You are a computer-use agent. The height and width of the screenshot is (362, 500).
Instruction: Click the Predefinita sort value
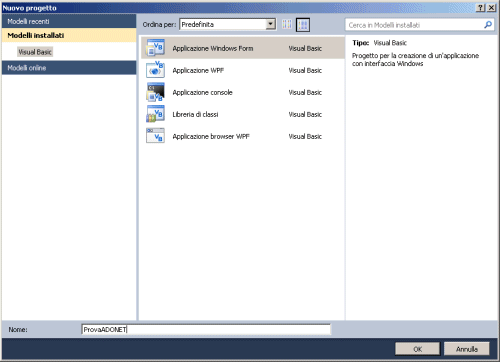(198, 24)
